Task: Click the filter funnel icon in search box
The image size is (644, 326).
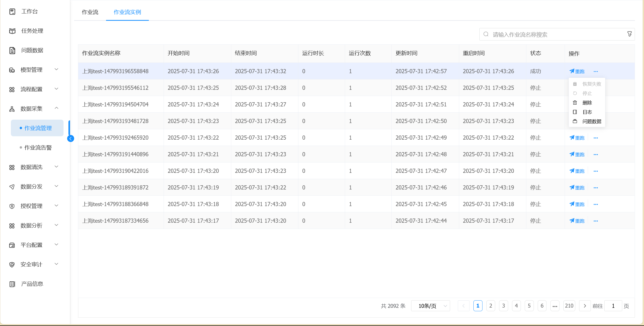Action: [629, 34]
